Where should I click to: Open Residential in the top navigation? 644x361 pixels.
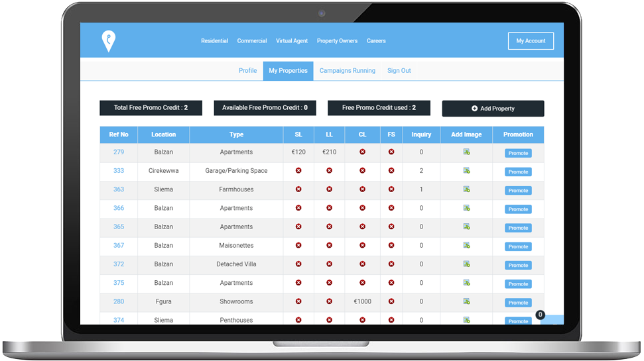click(x=214, y=41)
